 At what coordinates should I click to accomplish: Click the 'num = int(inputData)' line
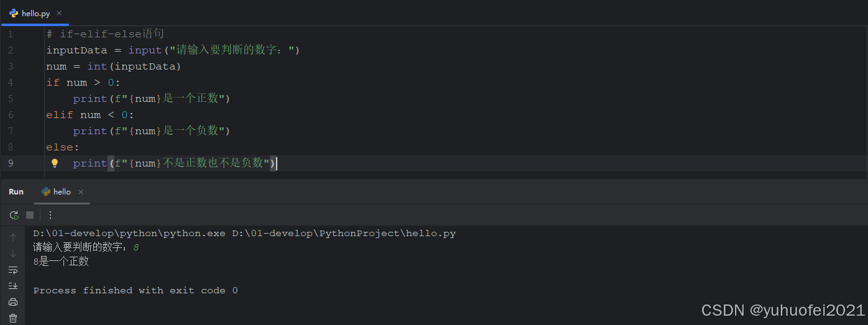113,66
